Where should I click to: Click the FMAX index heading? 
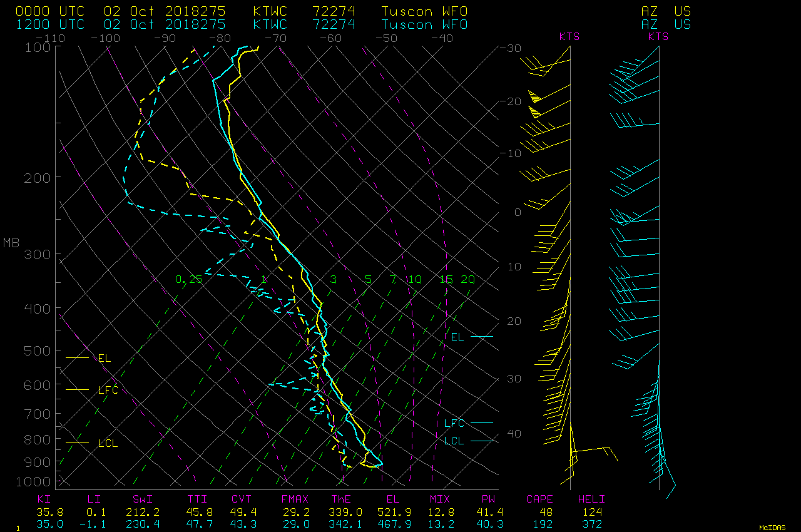[x=295, y=499]
